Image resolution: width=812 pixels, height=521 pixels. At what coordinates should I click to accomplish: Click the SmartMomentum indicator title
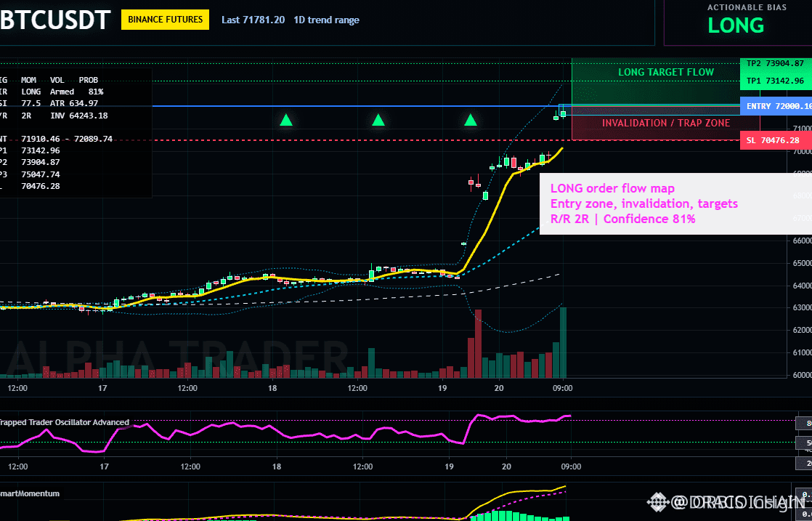click(x=30, y=493)
